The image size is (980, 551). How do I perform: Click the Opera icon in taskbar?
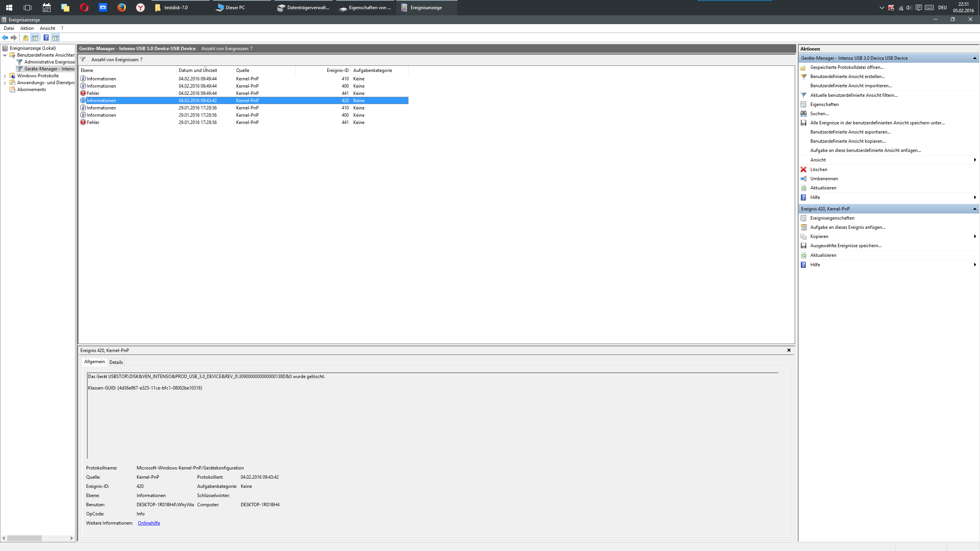pos(84,8)
